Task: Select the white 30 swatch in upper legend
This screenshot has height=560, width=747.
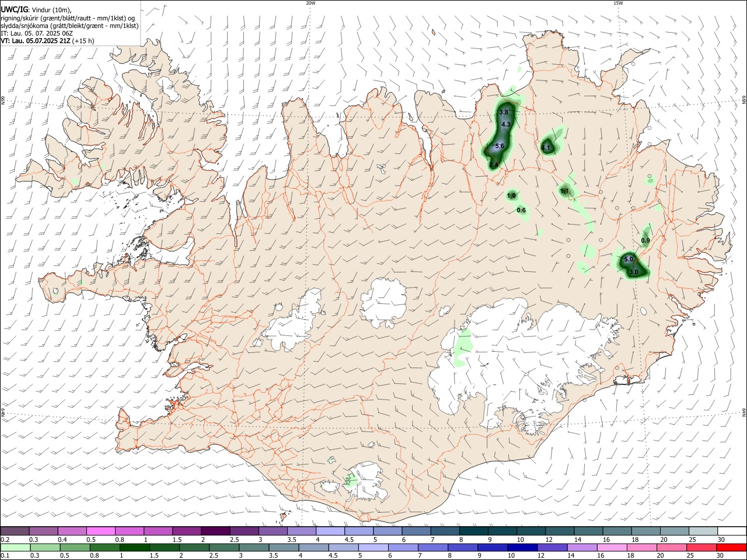Action: pyautogui.click(x=732, y=531)
